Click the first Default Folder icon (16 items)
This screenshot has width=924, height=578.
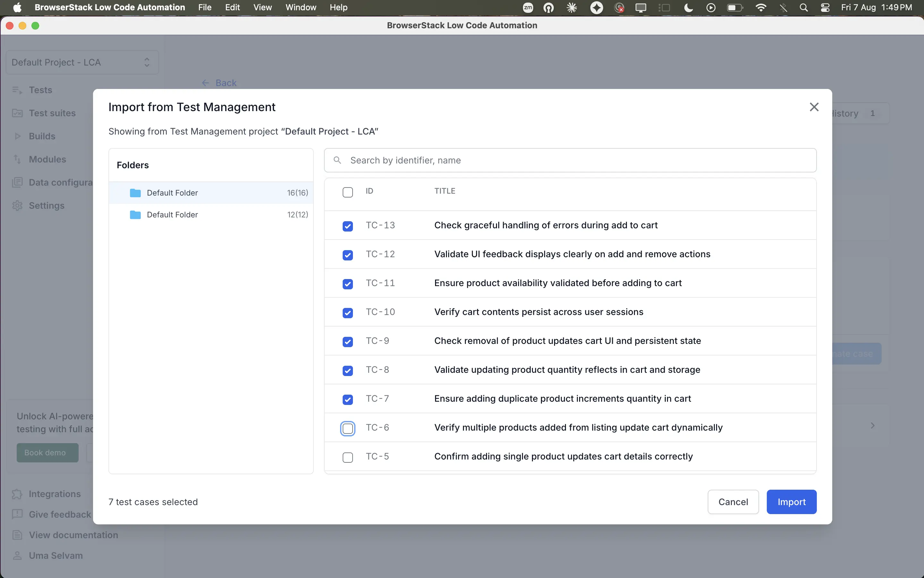135,193
